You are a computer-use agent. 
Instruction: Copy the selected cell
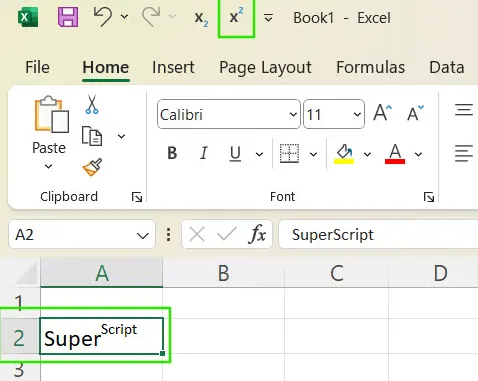pos(92,136)
